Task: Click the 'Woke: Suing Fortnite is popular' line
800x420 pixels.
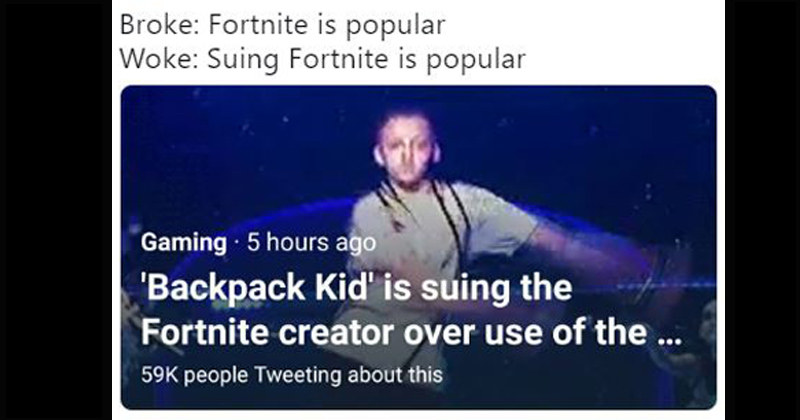Action: tap(321, 59)
